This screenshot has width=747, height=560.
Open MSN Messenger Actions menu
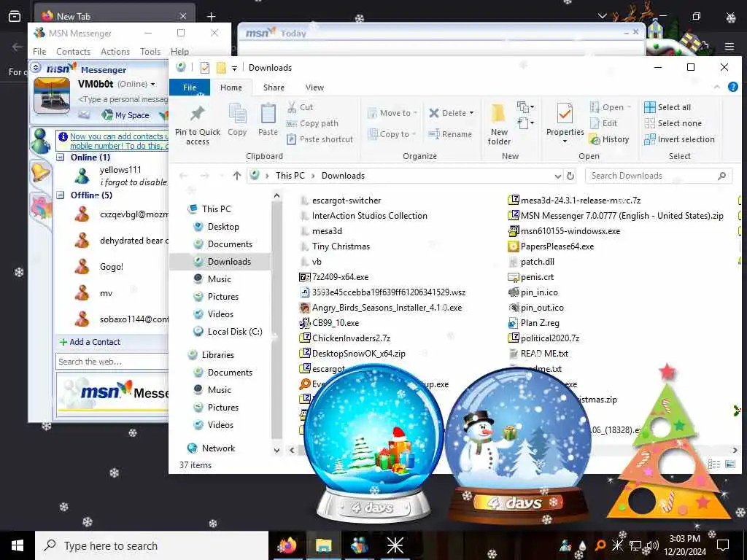pyautogui.click(x=115, y=52)
